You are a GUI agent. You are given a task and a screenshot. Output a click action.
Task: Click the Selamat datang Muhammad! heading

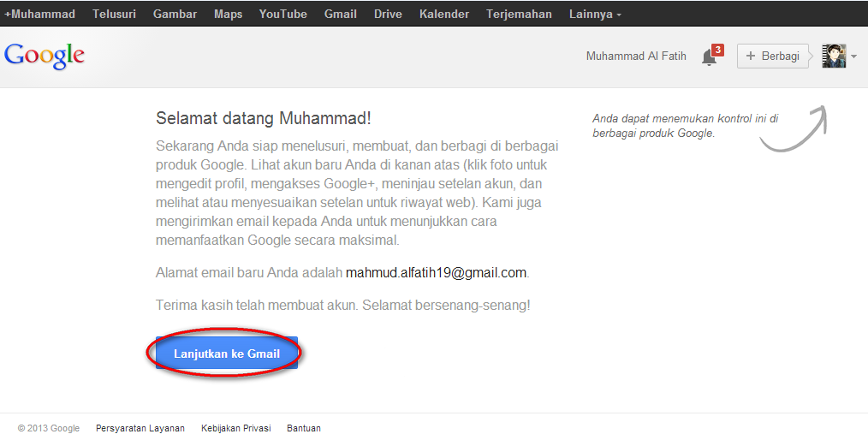[x=264, y=118]
